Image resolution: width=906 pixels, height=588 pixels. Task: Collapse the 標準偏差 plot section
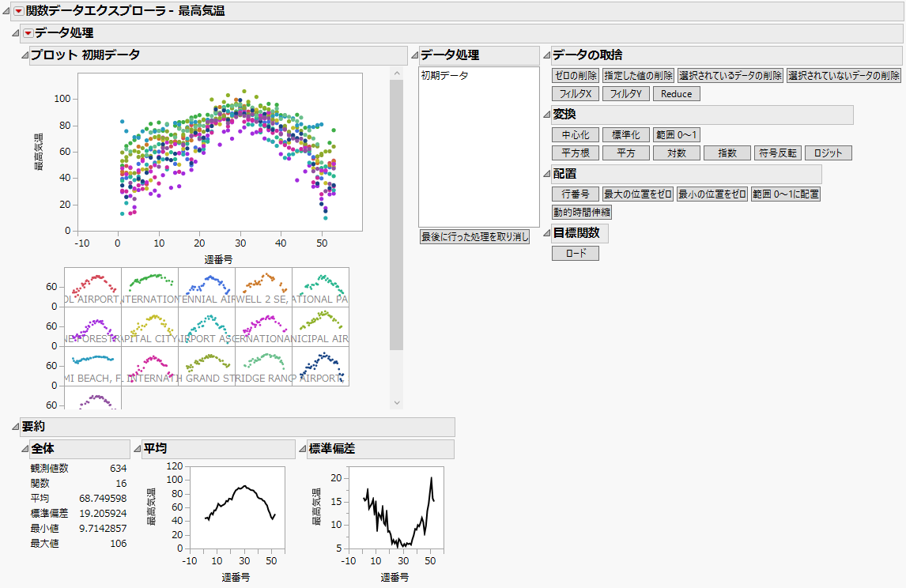tap(303, 450)
